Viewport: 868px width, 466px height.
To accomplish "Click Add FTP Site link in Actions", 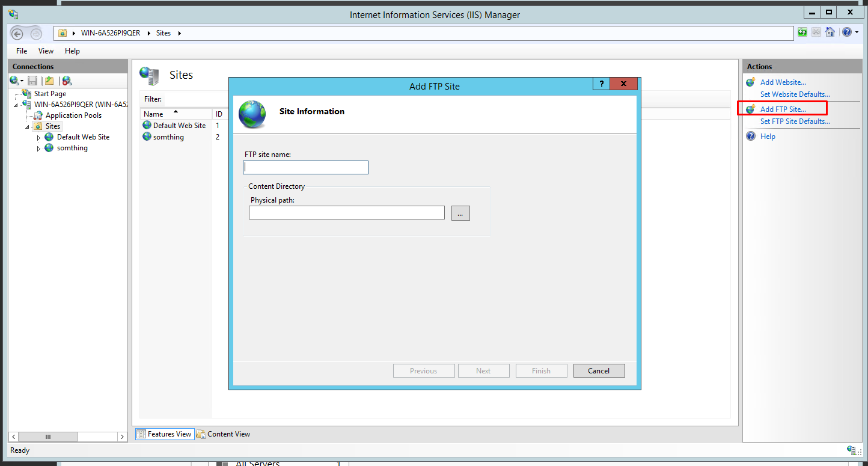I will tap(783, 109).
